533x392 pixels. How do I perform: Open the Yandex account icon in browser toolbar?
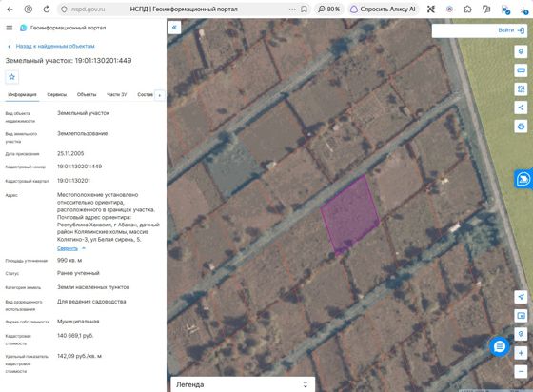(x=29, y=10)
